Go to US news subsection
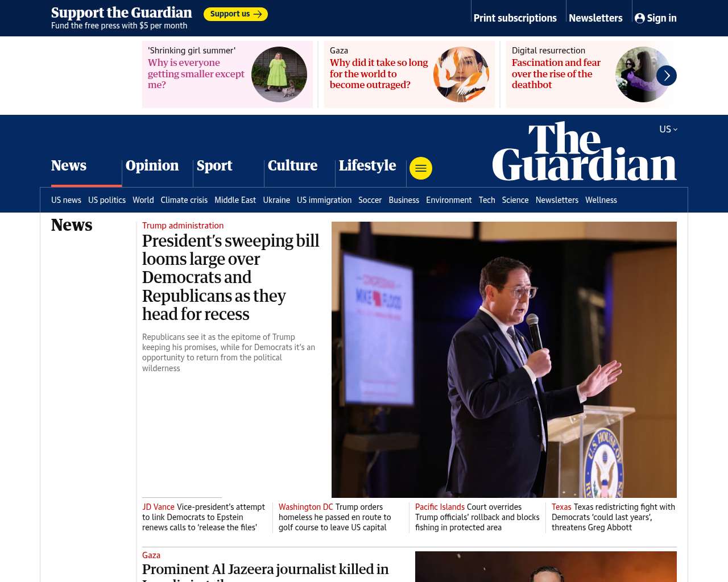 66,200
